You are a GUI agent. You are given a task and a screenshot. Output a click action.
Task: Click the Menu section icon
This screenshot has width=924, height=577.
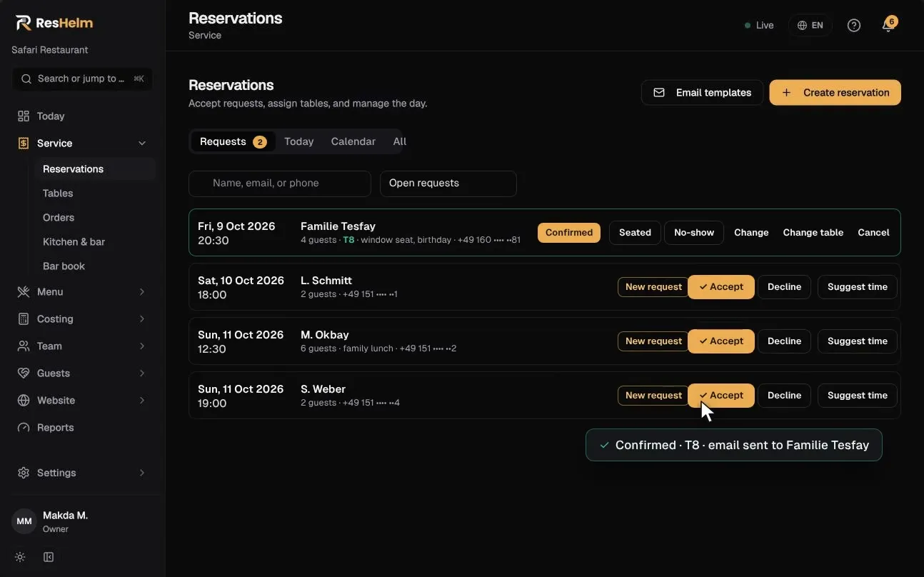(24, 291)
